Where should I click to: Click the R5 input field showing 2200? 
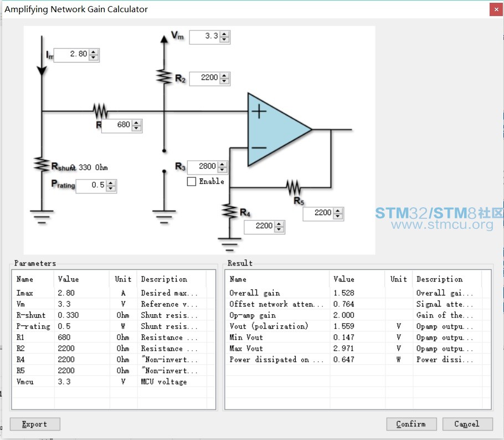pyautogui.click(x=319, y=213)
